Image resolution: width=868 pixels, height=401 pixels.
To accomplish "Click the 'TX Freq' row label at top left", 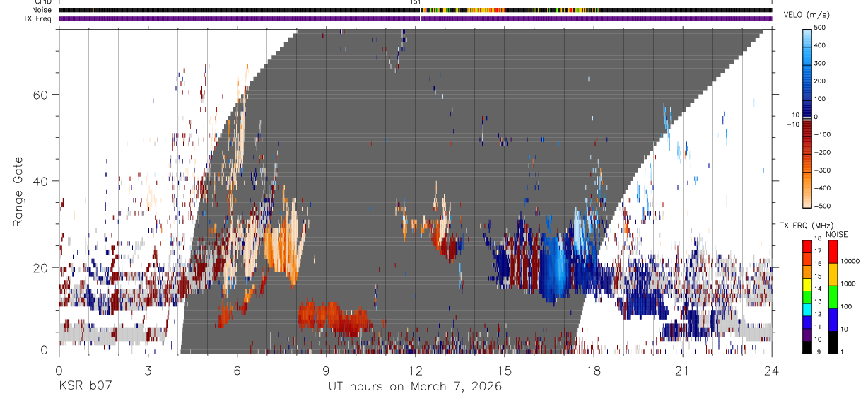I will 38,18.
